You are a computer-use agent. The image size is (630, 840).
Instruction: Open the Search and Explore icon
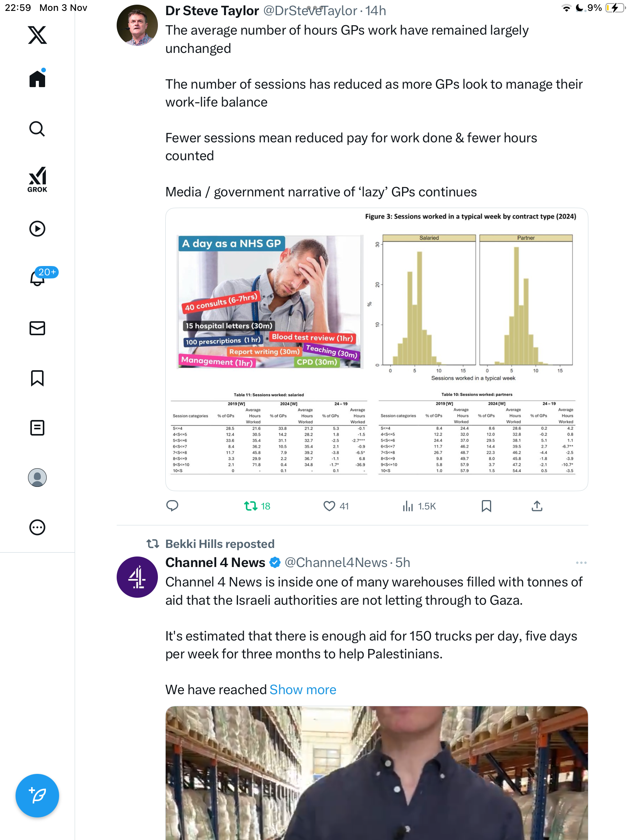click(x=37, y=129)
